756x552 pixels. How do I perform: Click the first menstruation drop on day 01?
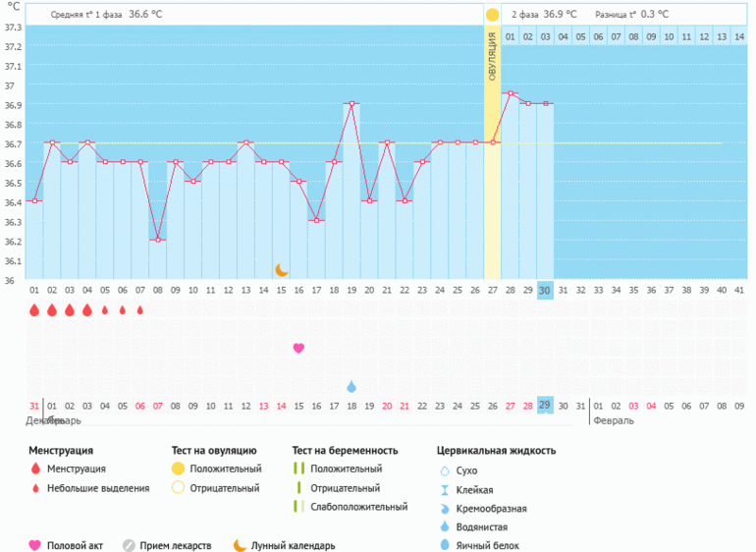pos(34,310)
